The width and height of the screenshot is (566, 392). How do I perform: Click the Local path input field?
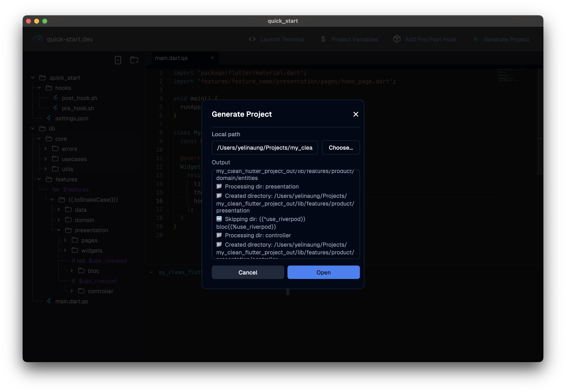[265, 147]
